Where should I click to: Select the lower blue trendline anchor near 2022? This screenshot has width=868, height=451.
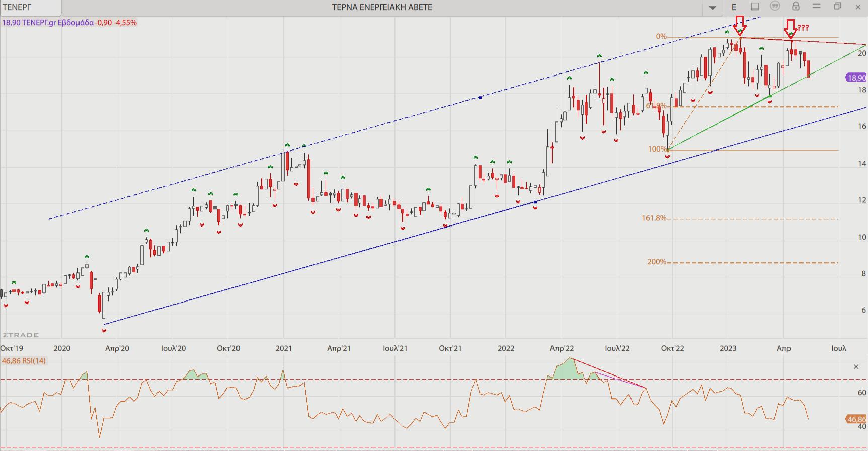[535, 202]
